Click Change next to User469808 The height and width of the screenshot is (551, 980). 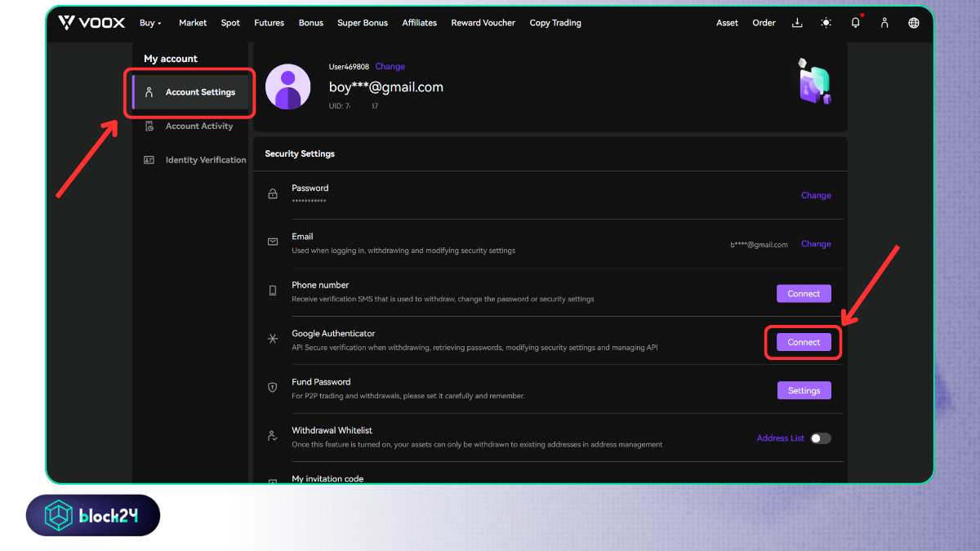[390, 67]
